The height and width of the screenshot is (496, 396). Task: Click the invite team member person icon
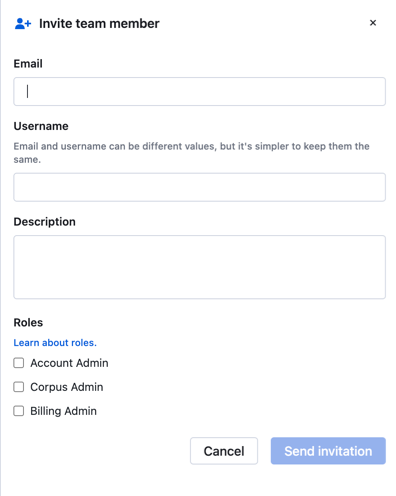pos(23,24)
